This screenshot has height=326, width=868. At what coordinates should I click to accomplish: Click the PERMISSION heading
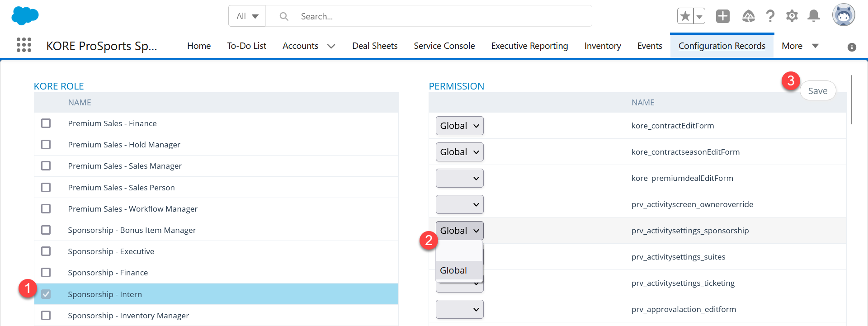pos(457,86)
